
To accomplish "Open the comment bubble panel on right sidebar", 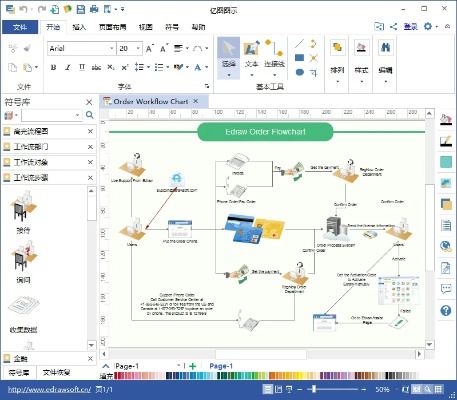I will [x=446, y=289].
